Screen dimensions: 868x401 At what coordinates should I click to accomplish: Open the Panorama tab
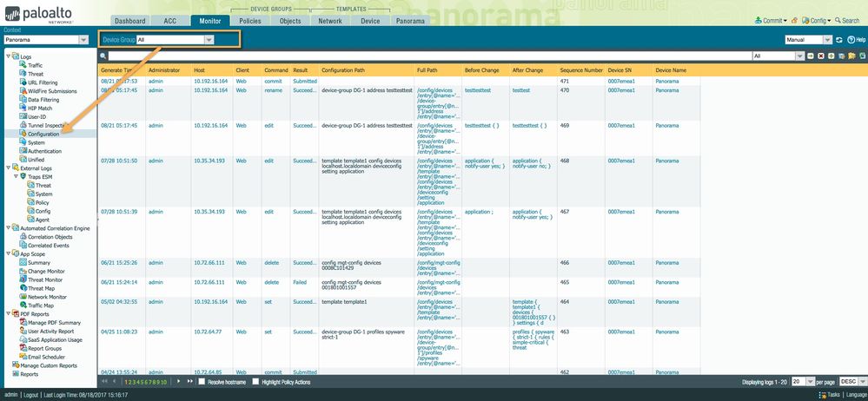coord(410,21)
